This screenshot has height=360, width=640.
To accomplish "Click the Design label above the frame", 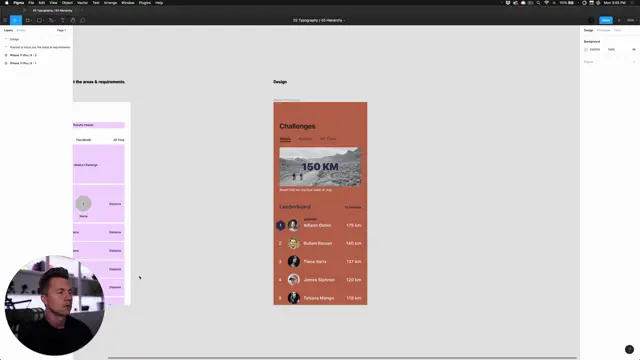I will pyautogui.click(x=280, y=82).
